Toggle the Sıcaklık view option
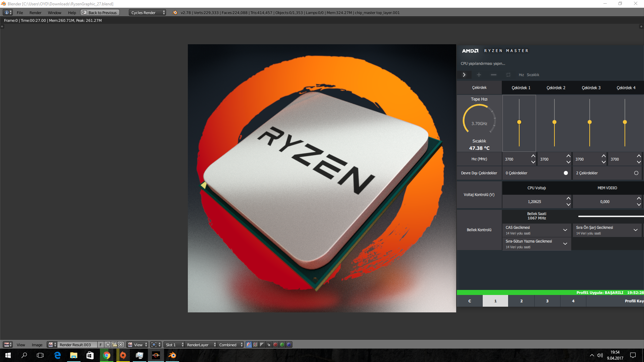Screen dimensions: 644x362 coord(533,75)
